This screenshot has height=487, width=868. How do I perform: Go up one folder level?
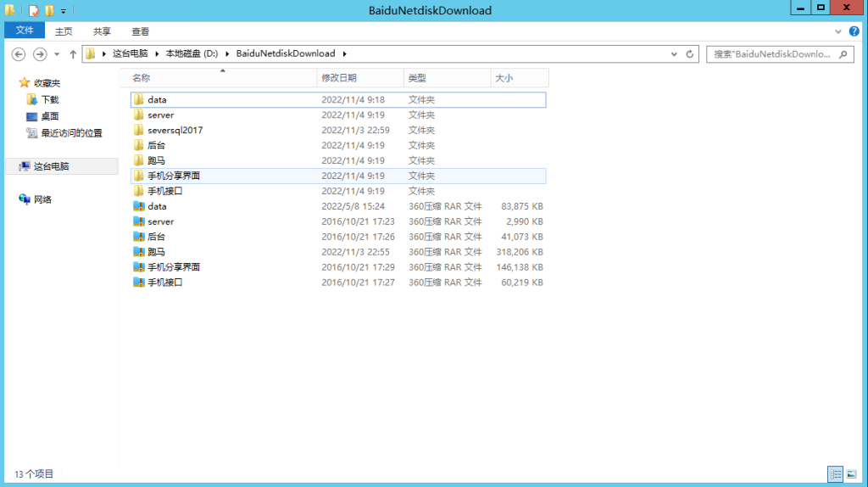click(x=73, y=54)
